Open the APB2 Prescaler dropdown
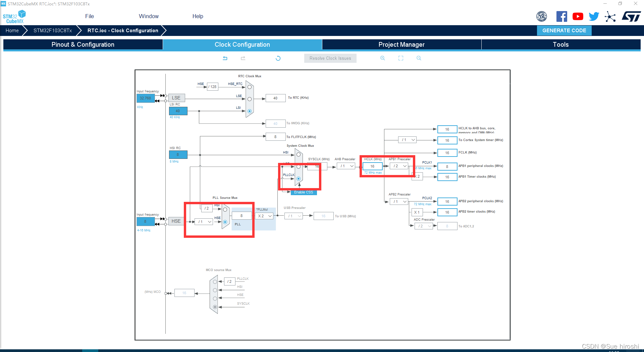 coord(399,202)
